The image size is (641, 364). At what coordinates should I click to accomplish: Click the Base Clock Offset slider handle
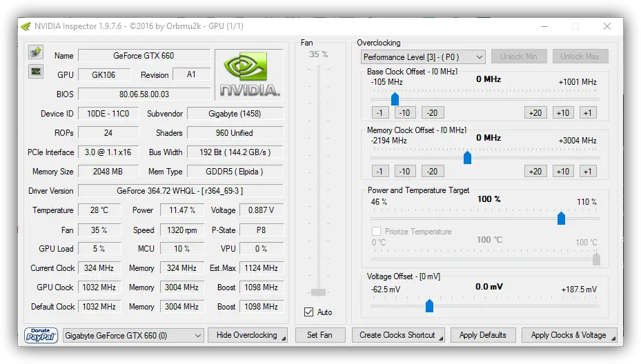[395, 99]
